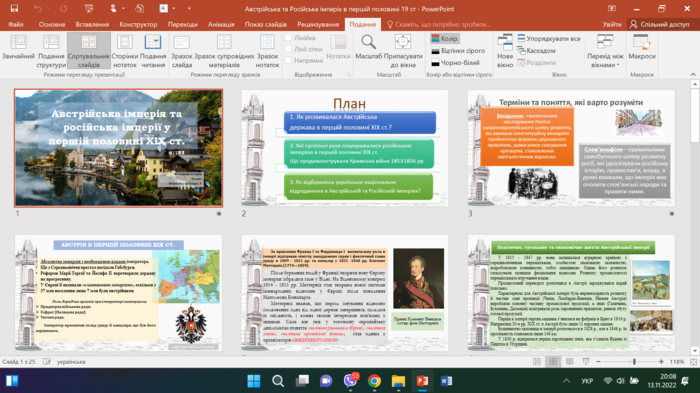
Task: Click Sign in (Увійти)
Action: tap(612, 24)
